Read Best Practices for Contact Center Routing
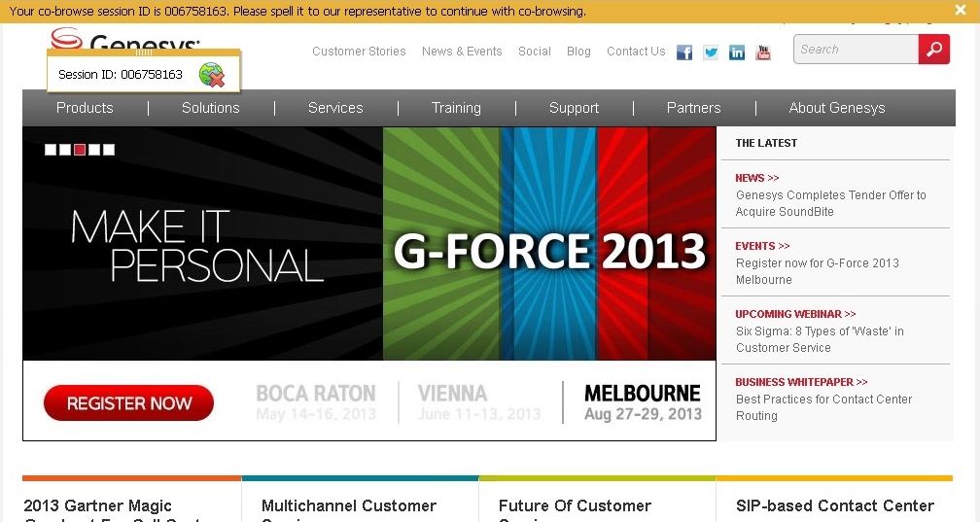Viewport: 980px width, 522px height. click(x=823, y=407)
